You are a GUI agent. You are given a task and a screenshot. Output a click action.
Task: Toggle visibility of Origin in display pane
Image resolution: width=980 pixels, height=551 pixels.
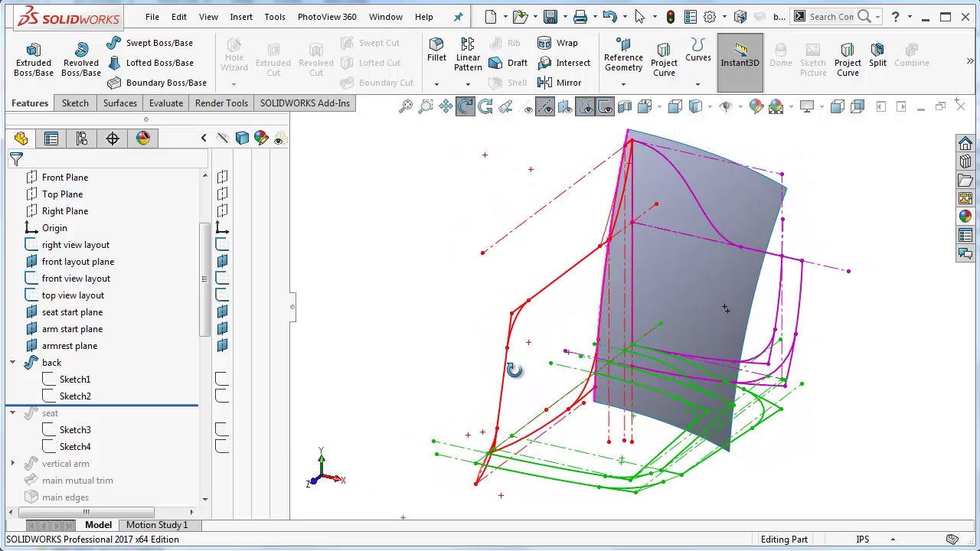click(222, 227)
